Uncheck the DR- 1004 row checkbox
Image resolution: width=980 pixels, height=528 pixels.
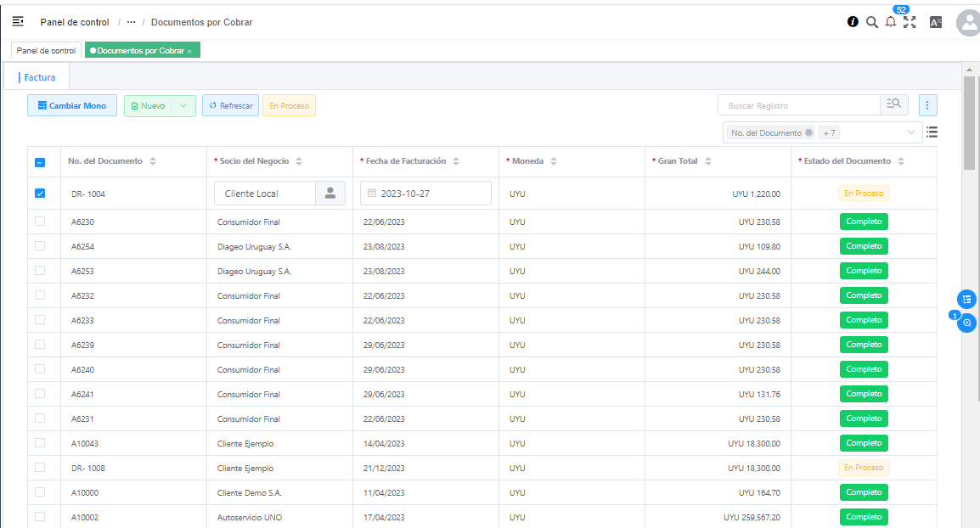tap(40, 194)
